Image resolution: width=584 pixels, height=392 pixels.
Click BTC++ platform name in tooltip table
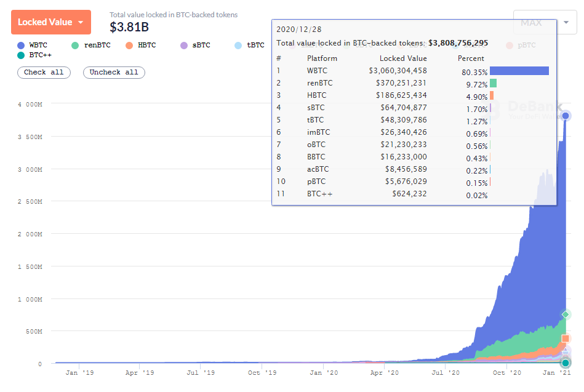pyautogui.click(x=320, y=194)
